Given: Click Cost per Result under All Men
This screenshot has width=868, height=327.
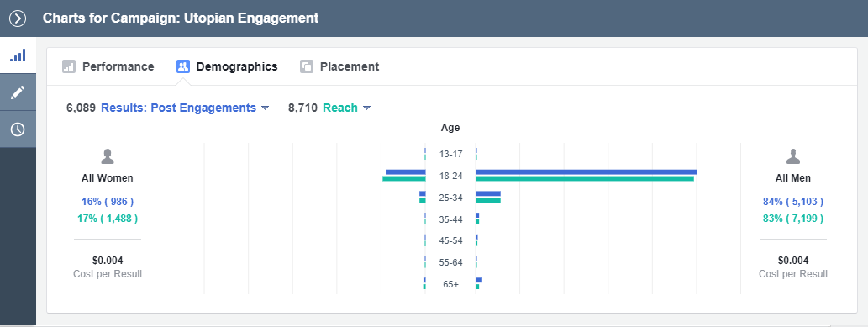Looking at the screenshot, I should tap(793, 274).
